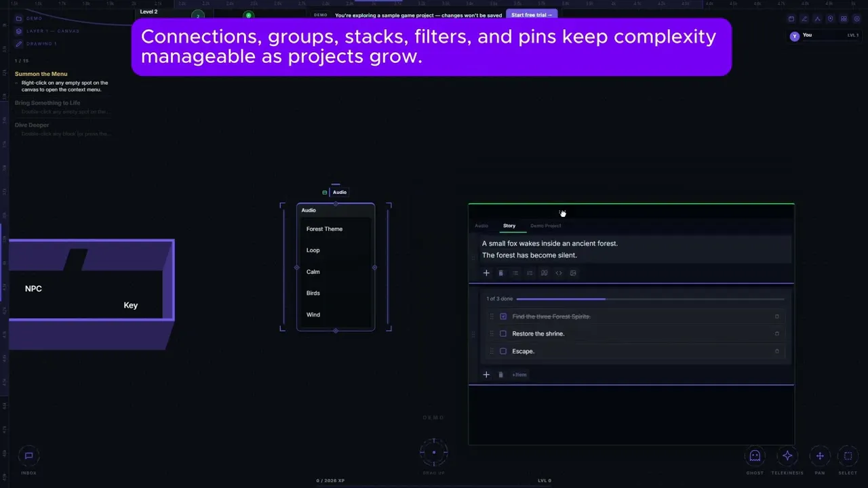Uncheck 'Find the three Forest Spirits'
Screen dimensions: 868x488
503,317
